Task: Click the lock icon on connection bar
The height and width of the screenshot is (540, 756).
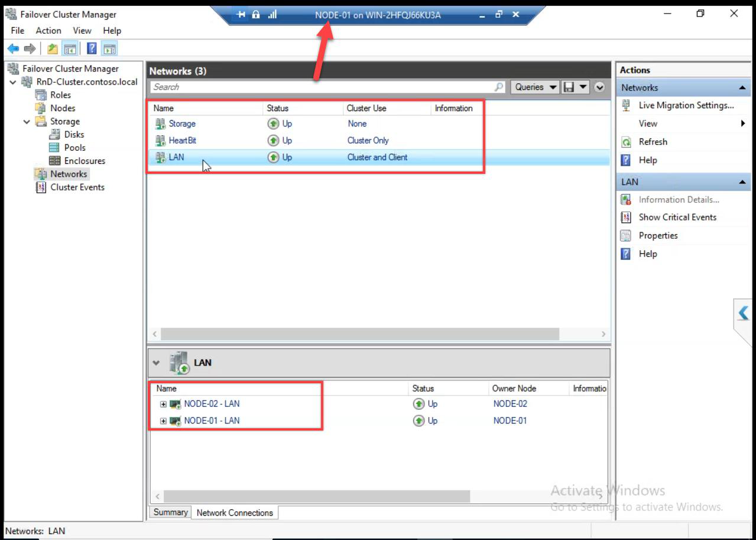Action: tap(256, 14)
